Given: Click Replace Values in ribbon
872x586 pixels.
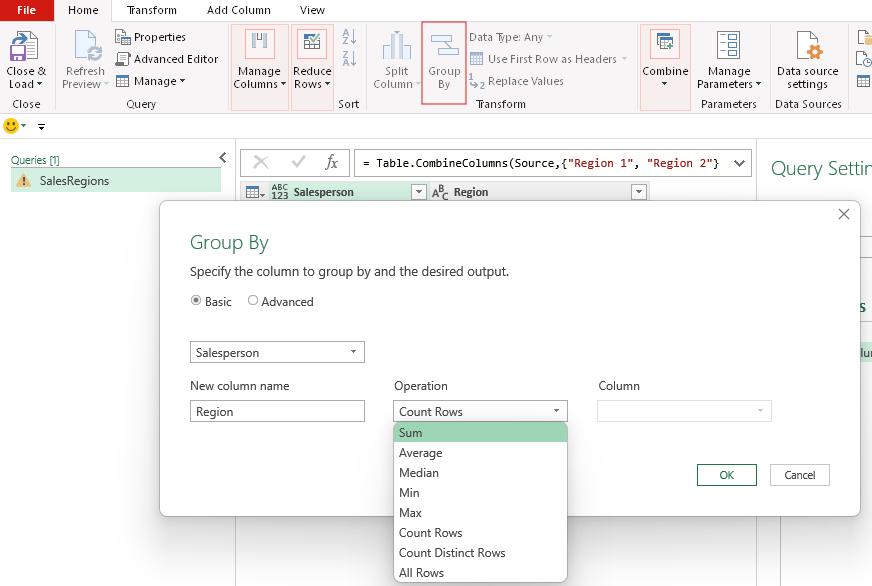Looking at the screenshot, I should click(x=517, y=81).
